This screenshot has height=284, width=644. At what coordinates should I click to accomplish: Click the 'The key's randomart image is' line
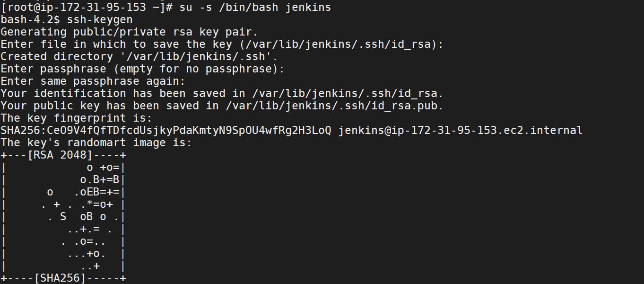point(96,143)
